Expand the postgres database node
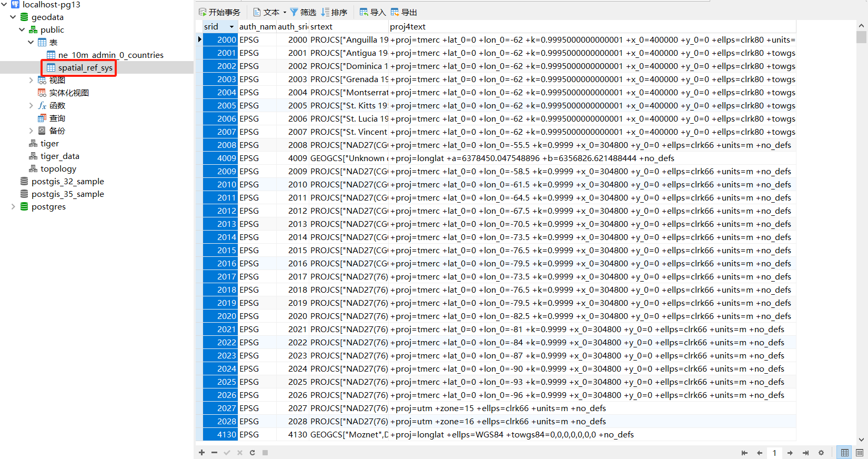This screenshot has width=868, height=459. 13,206
